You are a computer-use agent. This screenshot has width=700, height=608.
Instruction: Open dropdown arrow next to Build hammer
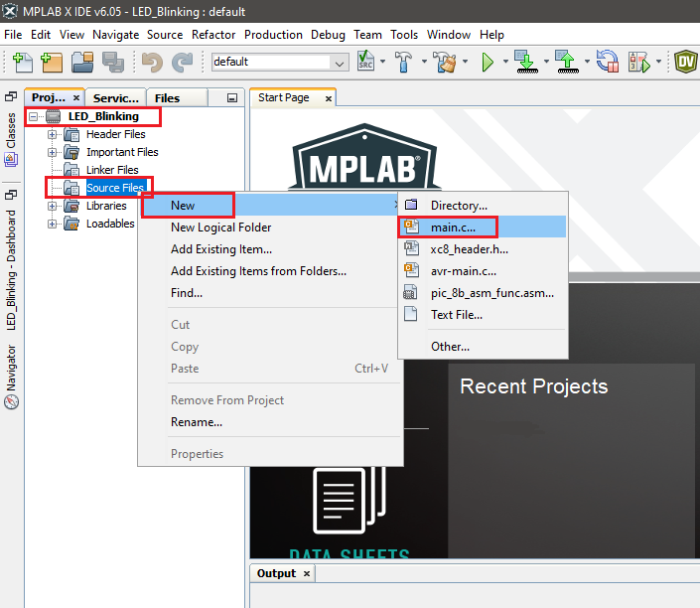tap(424, 62)
